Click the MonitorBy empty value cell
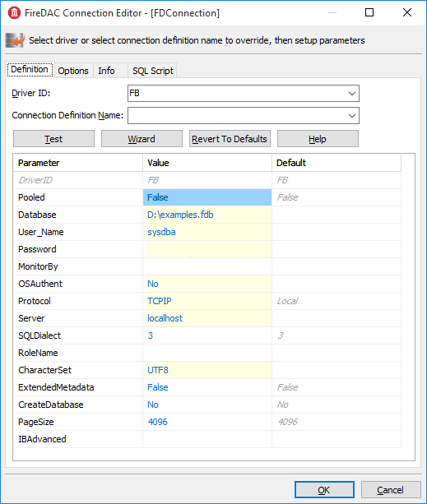The height and width of the screenshot is (504, 427). pos(207,266)
